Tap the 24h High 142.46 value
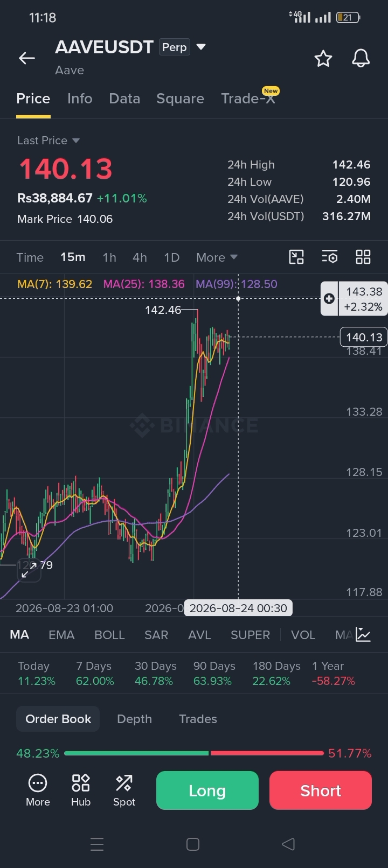This screenshot has width=388, height=868. pos(351,165)
